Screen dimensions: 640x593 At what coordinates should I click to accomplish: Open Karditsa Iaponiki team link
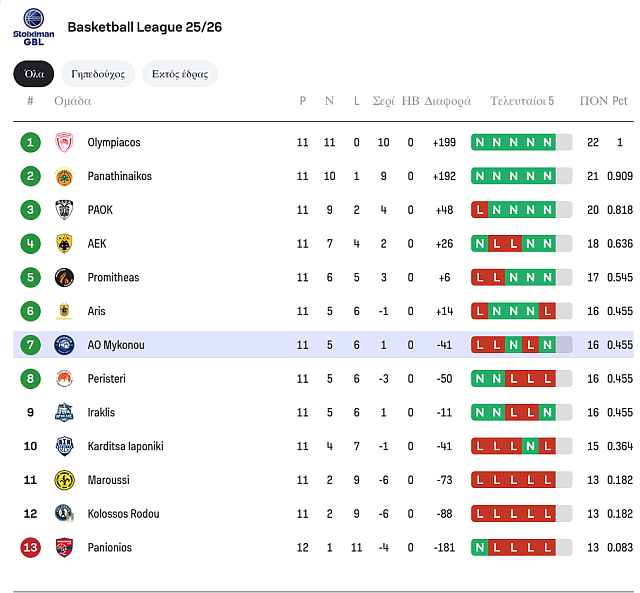pos(125,446)
